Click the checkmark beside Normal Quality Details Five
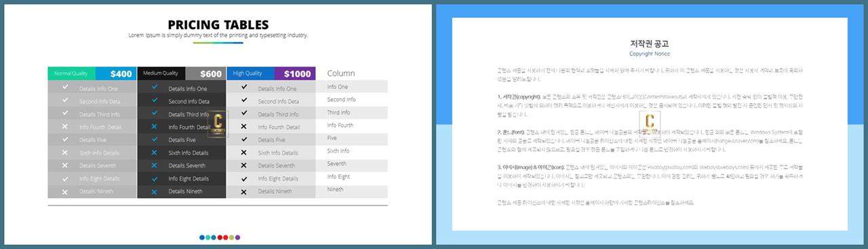Screen dimensions: 868x249 [65, 139]
